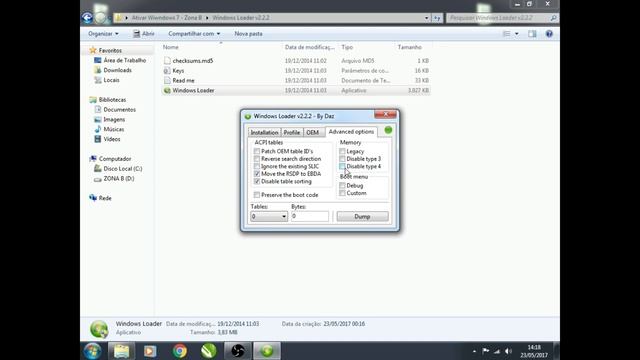Launch Google Chrome from taskbar

[180, 351]
